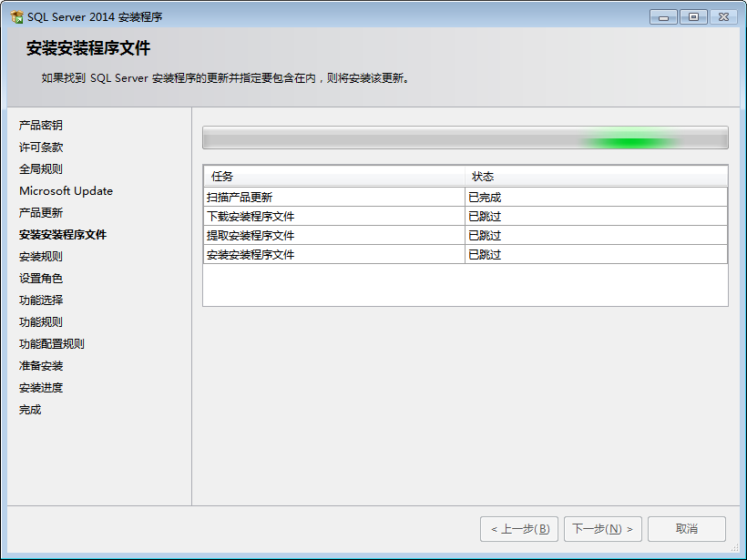Screen dimensions: 747x560
Task: Select the Microsoft Update step
Action: 66,190
